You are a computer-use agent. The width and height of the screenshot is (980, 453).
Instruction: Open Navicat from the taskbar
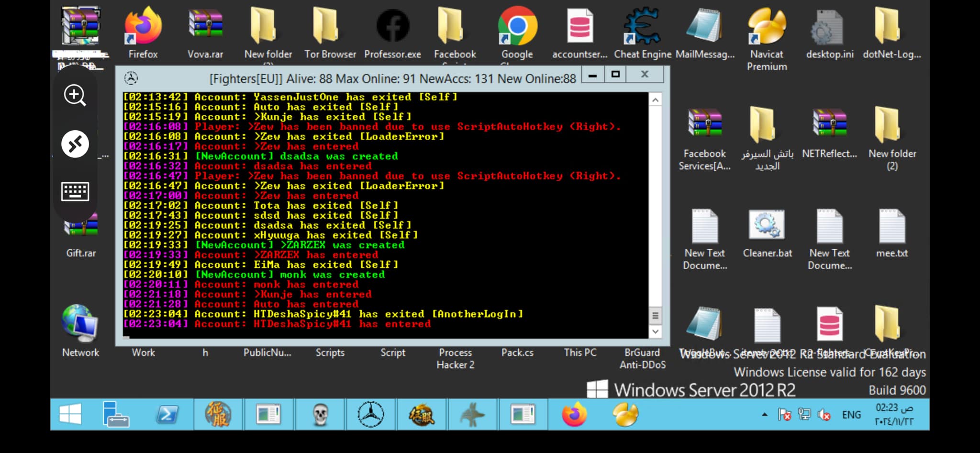tap(625, 414)
